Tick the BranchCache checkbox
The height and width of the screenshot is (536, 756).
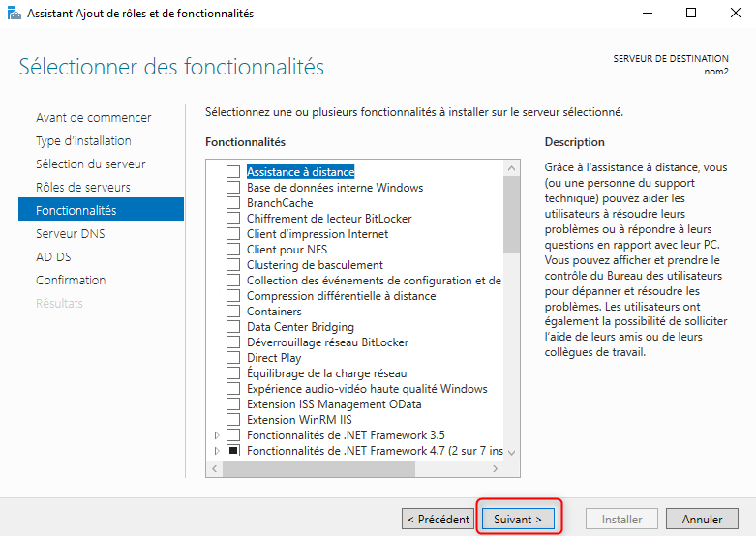(233, 203)
